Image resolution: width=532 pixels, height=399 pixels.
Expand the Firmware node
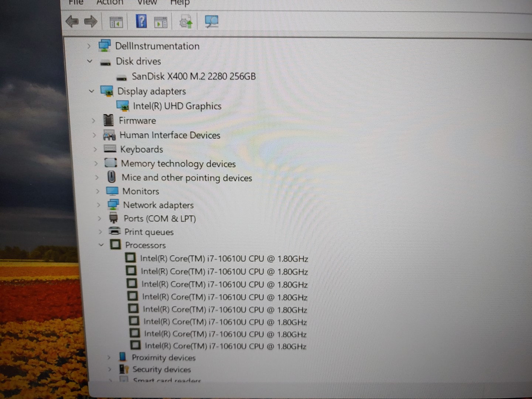coord(93,120)
